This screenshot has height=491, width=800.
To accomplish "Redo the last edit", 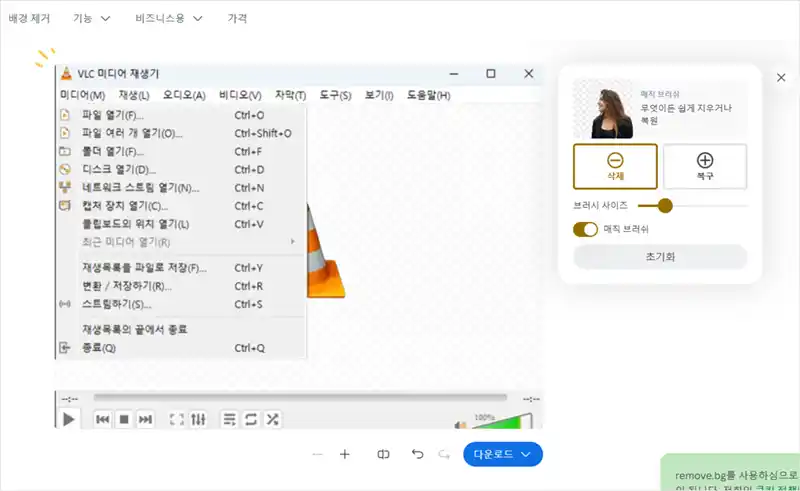I will coord(444,454).
